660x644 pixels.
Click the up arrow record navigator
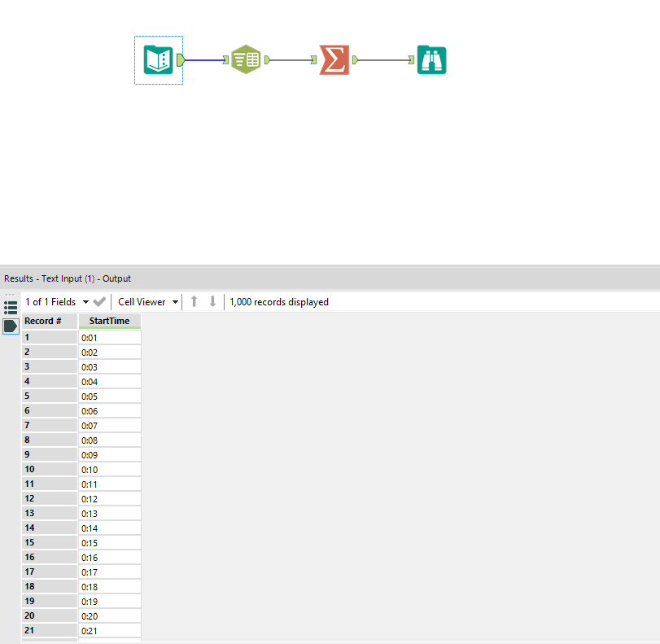point(195,302)
